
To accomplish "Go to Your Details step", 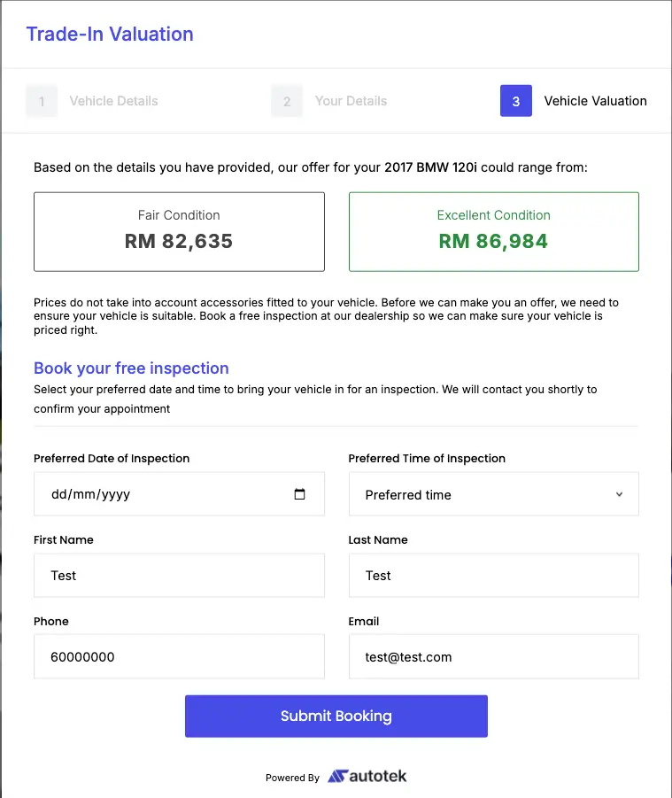I will (351, 101).
